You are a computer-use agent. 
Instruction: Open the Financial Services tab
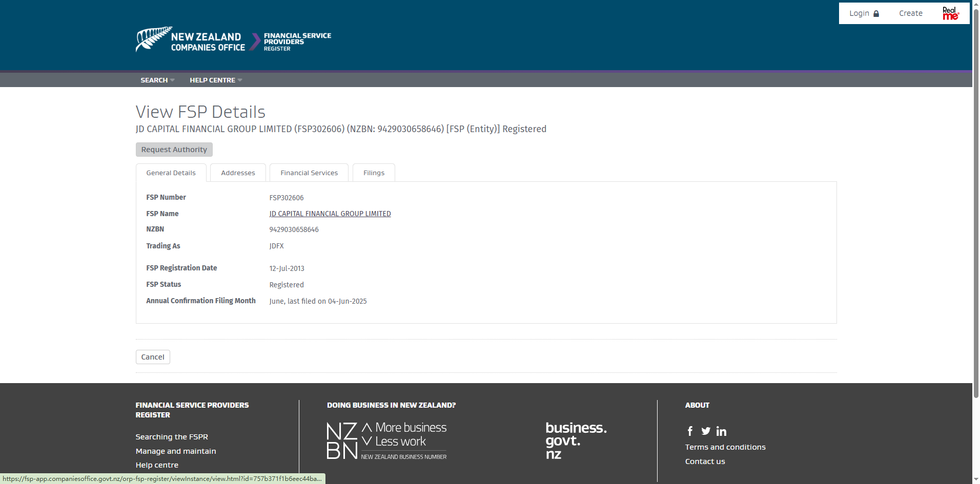click(309, 173)
